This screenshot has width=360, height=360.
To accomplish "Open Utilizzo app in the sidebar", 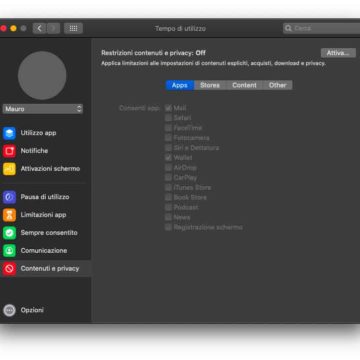I will (38, 133).
